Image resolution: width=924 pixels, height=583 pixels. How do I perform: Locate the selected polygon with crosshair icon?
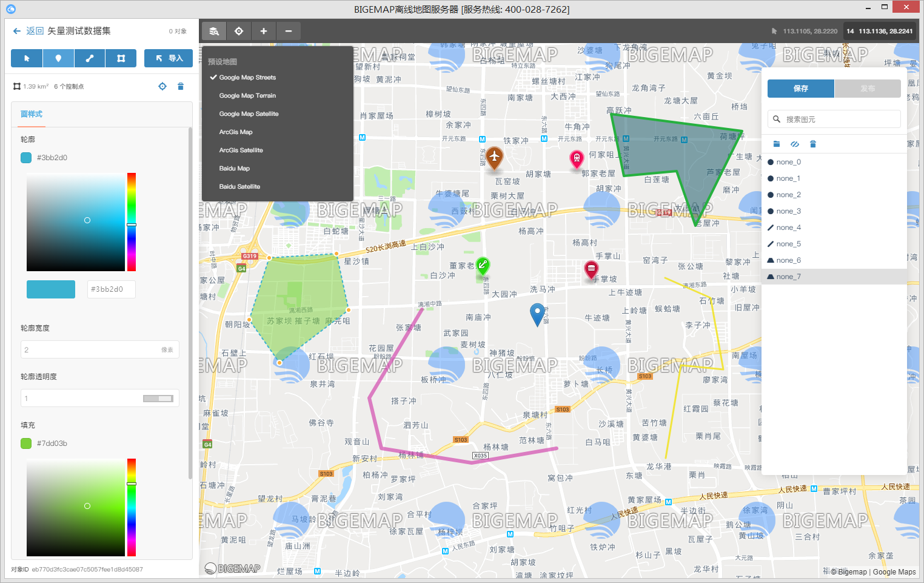coord(162,86)
